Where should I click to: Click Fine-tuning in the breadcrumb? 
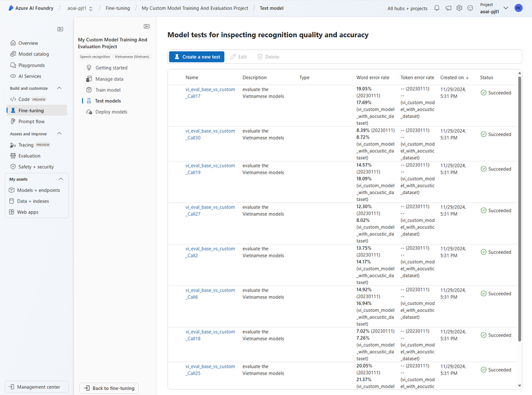[x=118, y=8]
